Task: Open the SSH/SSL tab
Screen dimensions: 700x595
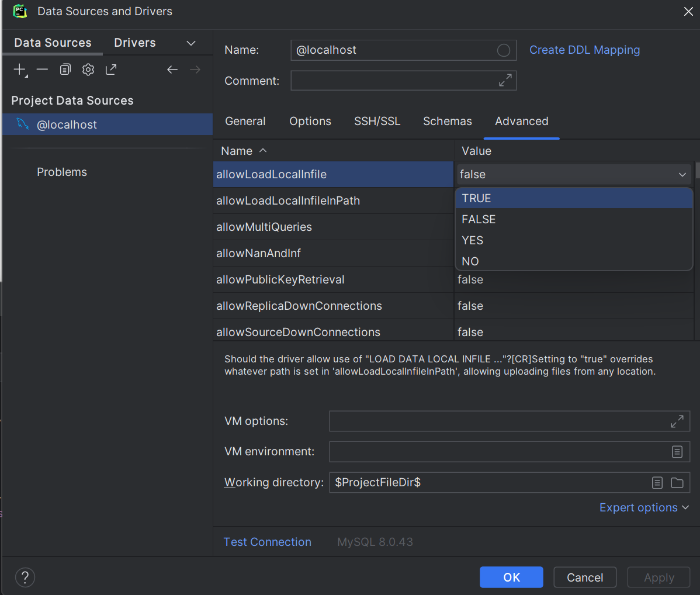Action: click(377, 121)
